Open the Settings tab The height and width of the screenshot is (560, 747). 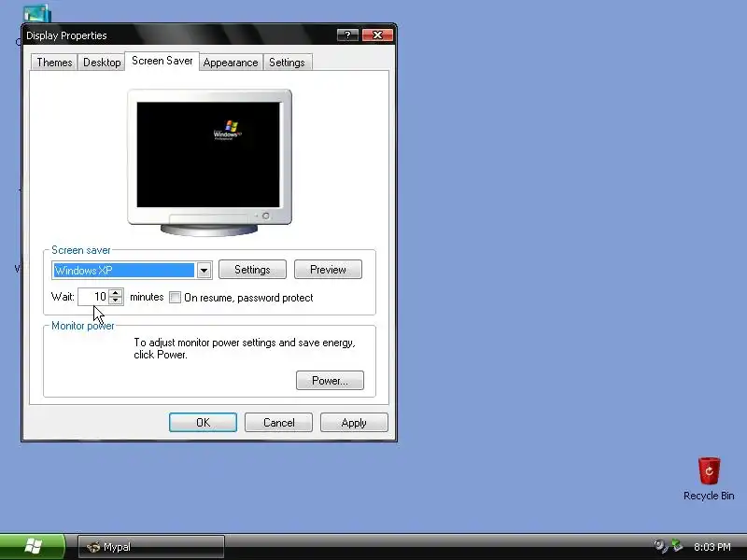[287, 63]
